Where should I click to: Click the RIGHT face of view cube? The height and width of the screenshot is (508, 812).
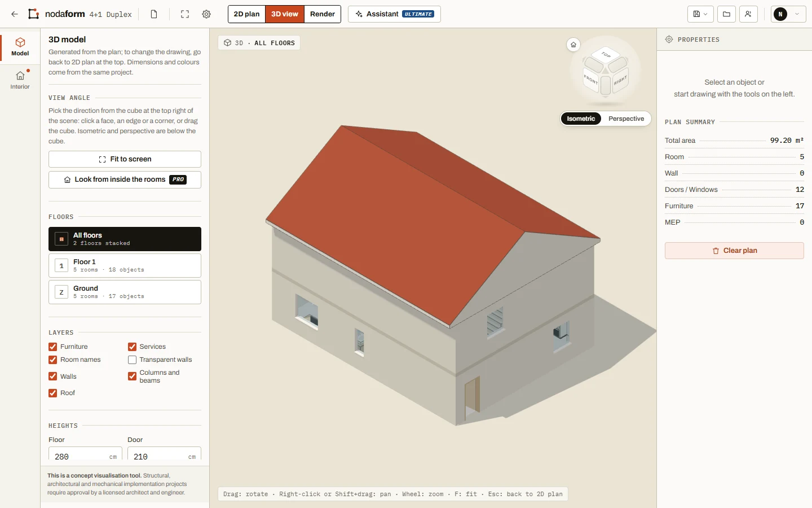click(x=620, y=81)
